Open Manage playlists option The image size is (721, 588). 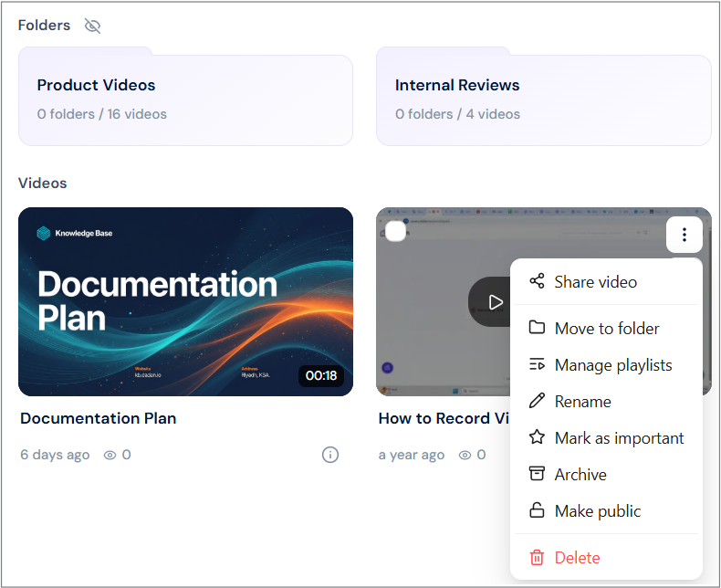(606, 365)
